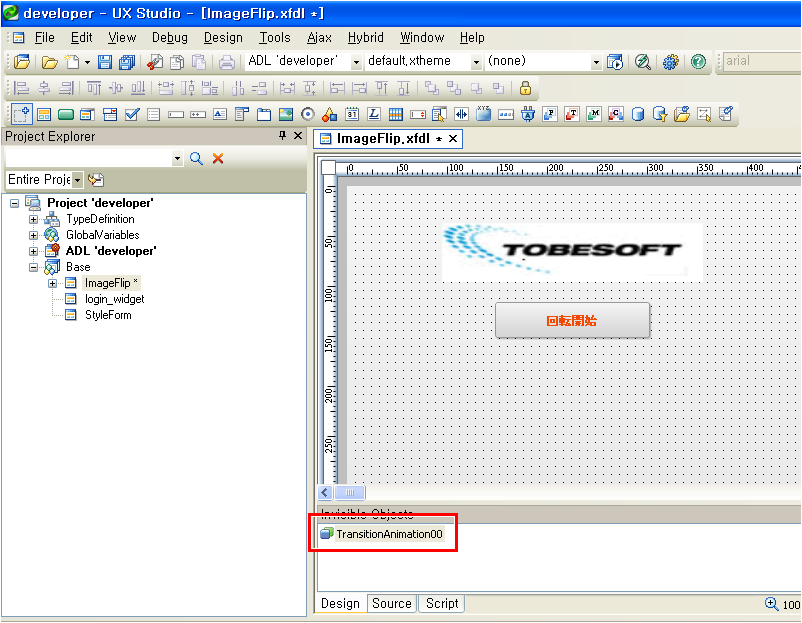Open the ADL 'developer' dropdown
802x623 pixels.
tap(356, 62)
